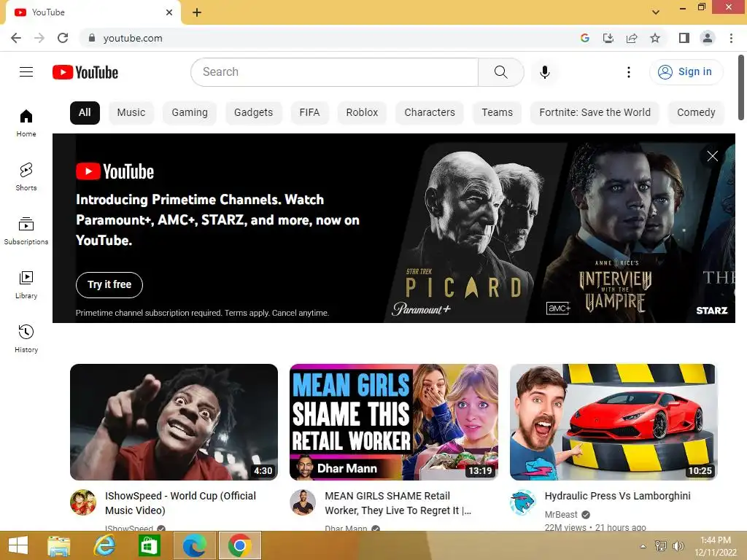Screen dimensions: 747x560
Task: Select the Music filter chip
Action: [131, 113]
